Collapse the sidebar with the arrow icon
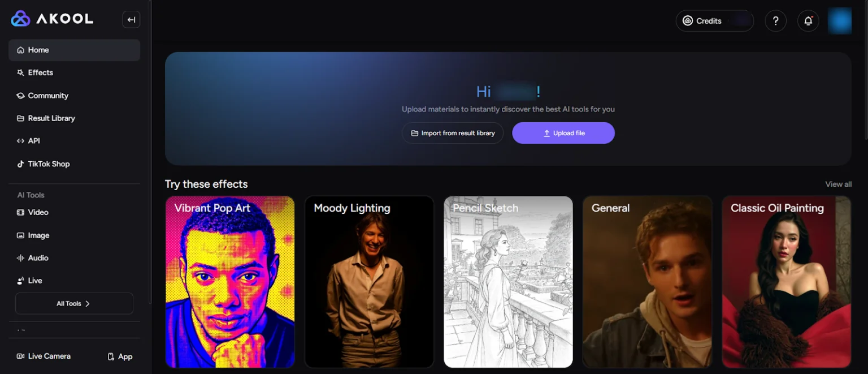Viewport: 868px width, 374px height. pos(131,20)
